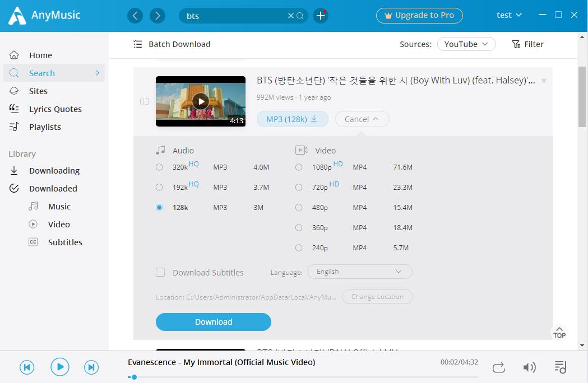
Task: Open downloaded Video list
Action: tap(59, 225)
